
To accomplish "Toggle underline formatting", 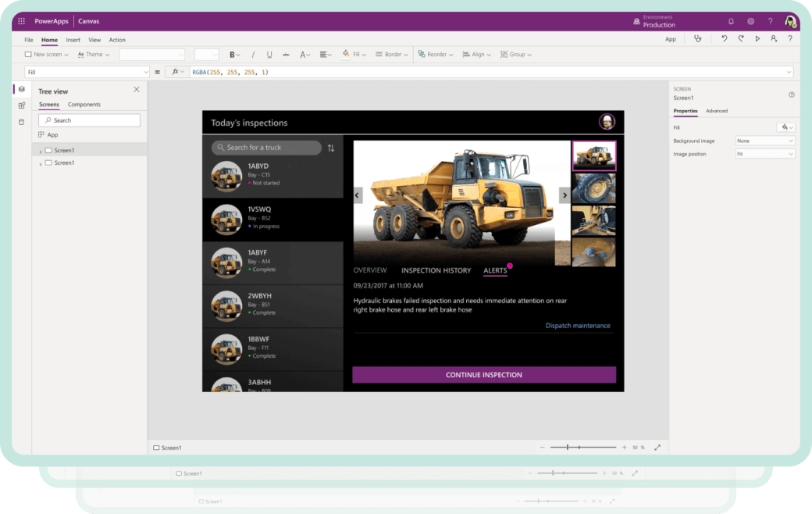I will 269,55.
